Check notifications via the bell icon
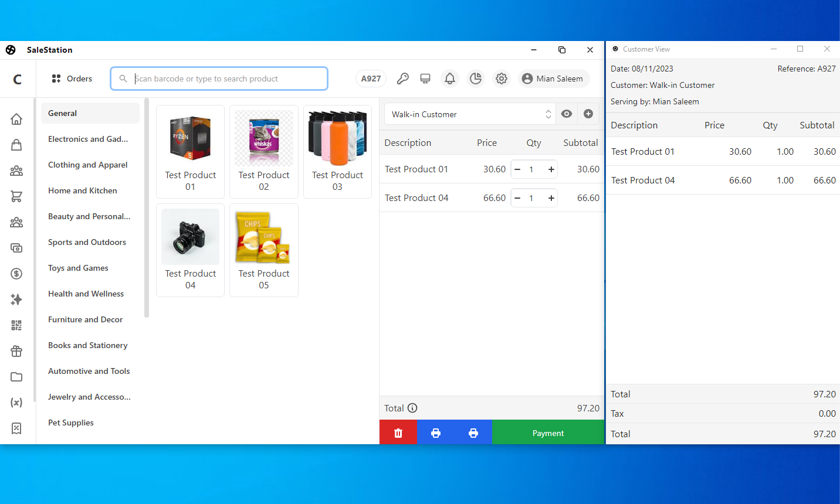 450,78
